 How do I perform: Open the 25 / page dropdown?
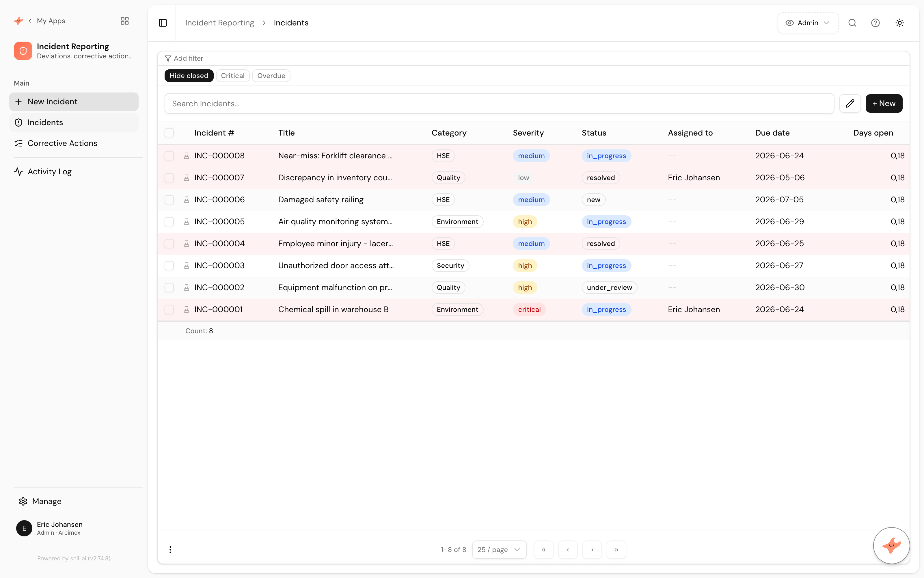coord(499,550)
